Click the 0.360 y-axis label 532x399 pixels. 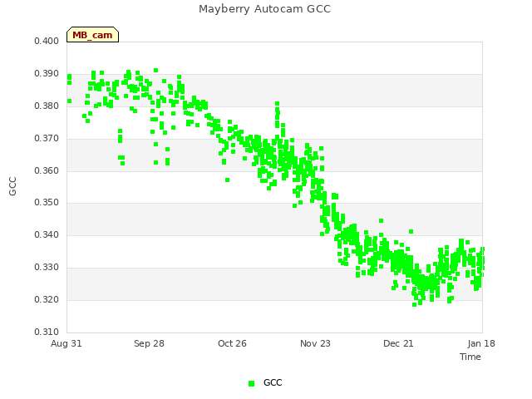point(47,170)
